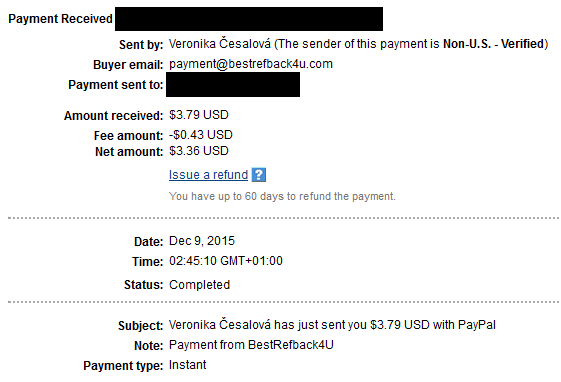This screenshot has width=561, height=382.
Task: Click the Completed status value
Action: (199, 285)
